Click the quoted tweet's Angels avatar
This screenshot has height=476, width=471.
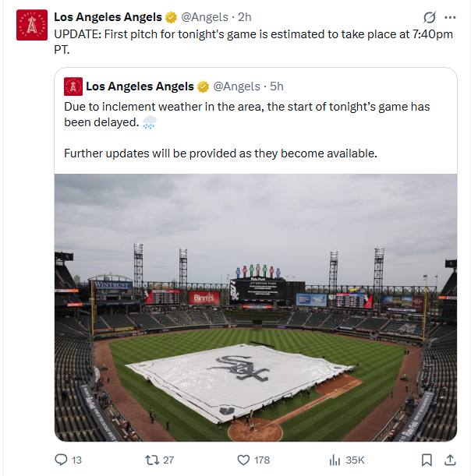[73, 86]
